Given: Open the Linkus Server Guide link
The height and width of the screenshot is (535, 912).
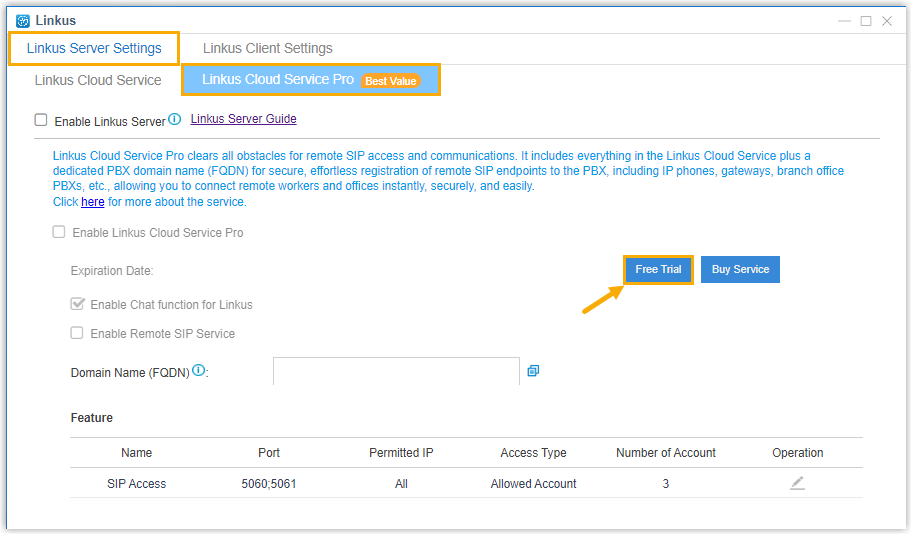Looking at the screenshot, I should (243, 119).
